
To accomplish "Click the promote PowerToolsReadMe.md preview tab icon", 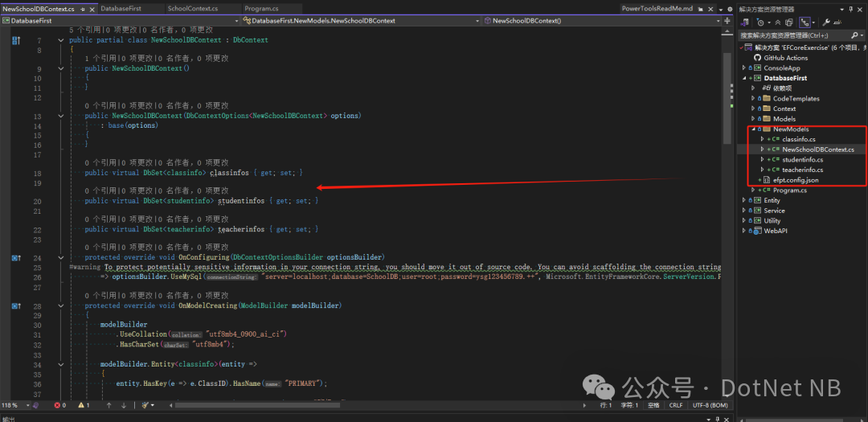I will [700, 9].
